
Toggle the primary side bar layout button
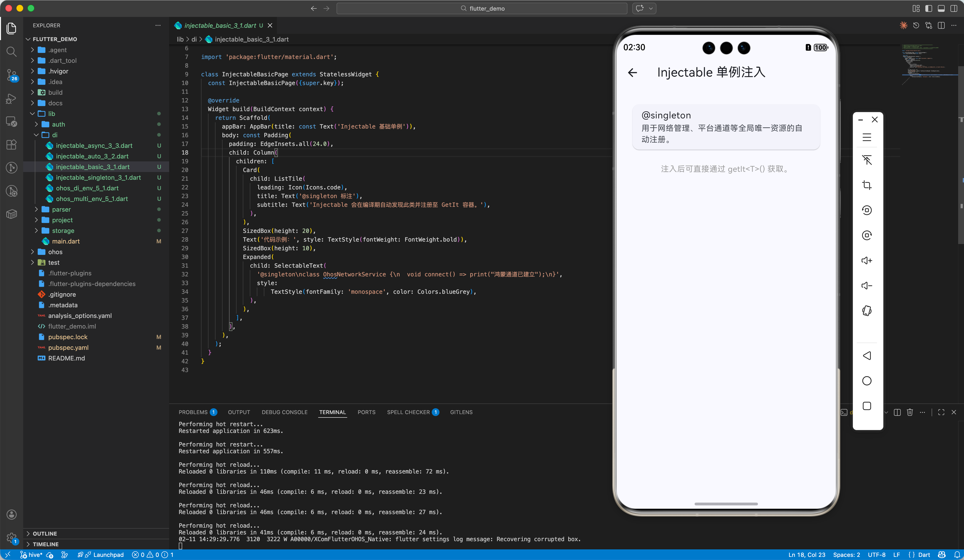pyautogui.click(x=928, y=8)
